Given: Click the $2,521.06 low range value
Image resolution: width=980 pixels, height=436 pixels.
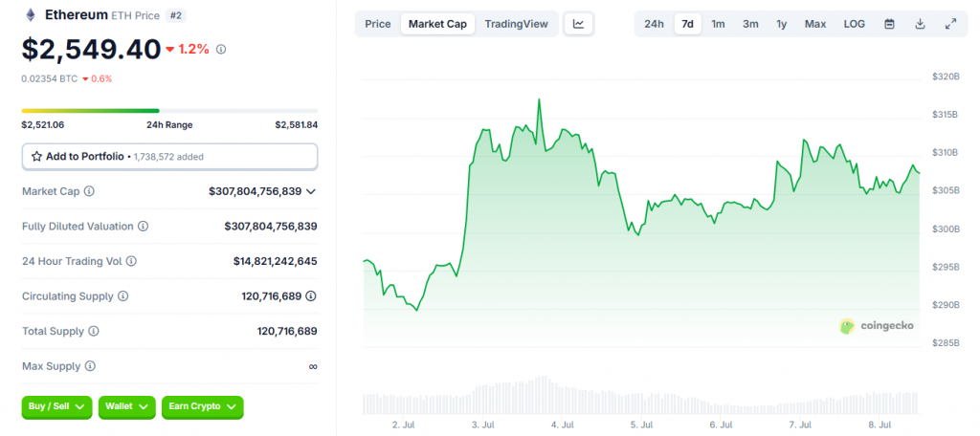Looking at the screenshot, I should 43,125.
